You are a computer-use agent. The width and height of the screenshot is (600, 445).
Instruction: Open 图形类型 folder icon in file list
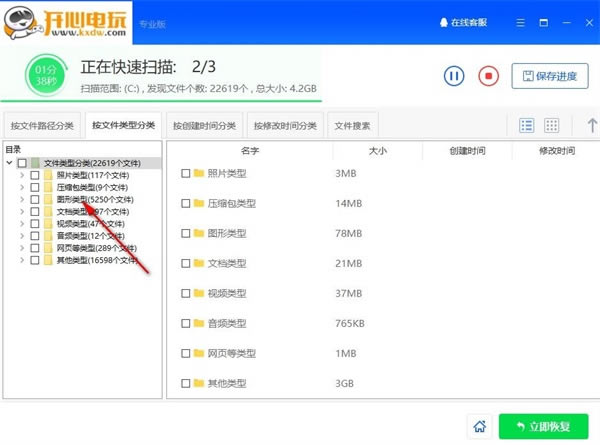pyautogui.click(x=199, y=233)
